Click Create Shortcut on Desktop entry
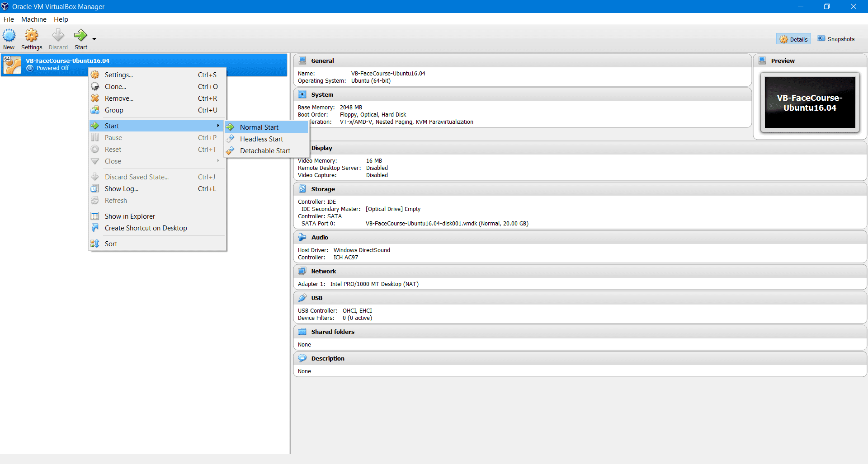Viewport: 868px width, 464px height. (157, 228)
